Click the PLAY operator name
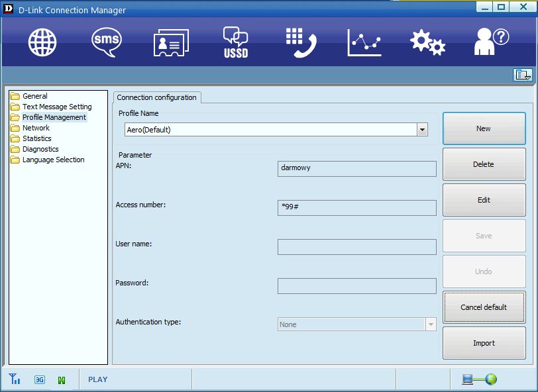This screenshot has height=392, width=538. coord(98,379)
